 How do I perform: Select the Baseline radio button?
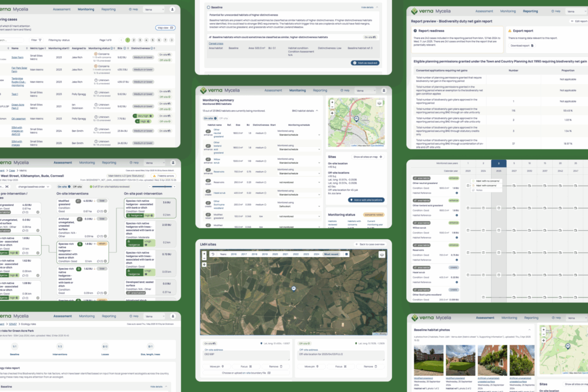pos(209,7)
